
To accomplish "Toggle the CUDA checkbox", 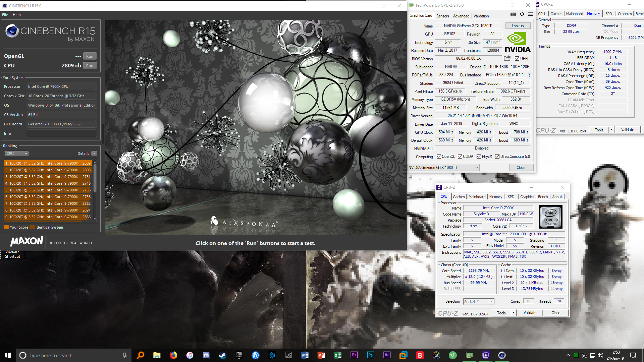I will [460, 157].
